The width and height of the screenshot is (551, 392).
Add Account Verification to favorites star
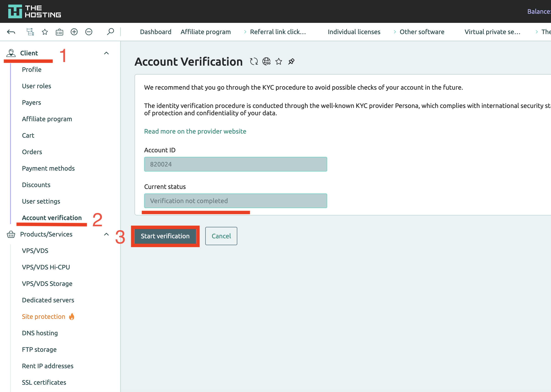point(279,62)
